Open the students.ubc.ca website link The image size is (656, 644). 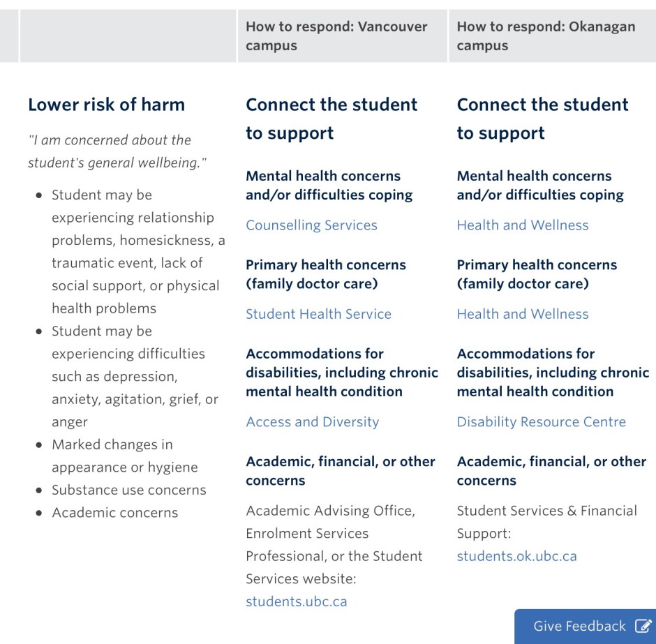click(x=296, y=601)
